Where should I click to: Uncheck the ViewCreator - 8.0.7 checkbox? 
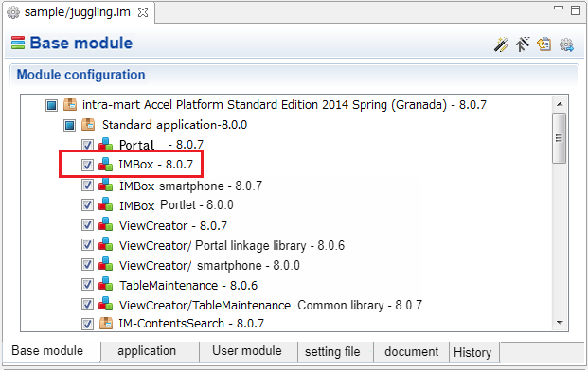87,225
